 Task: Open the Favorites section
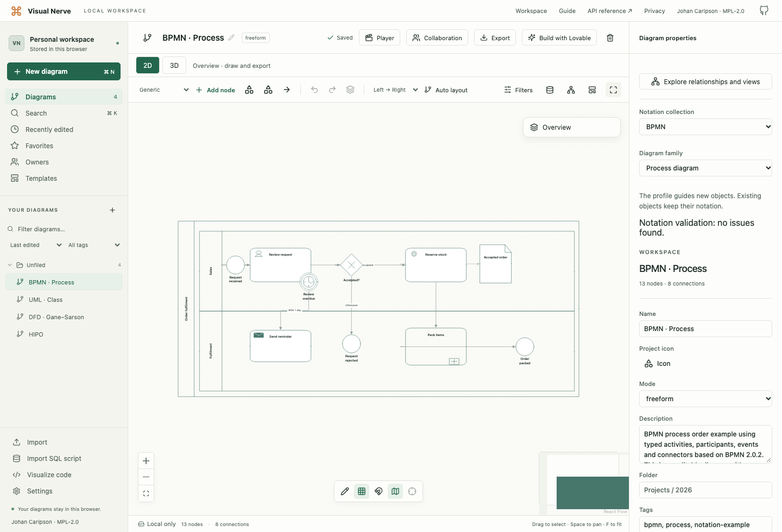pos(64,146)
